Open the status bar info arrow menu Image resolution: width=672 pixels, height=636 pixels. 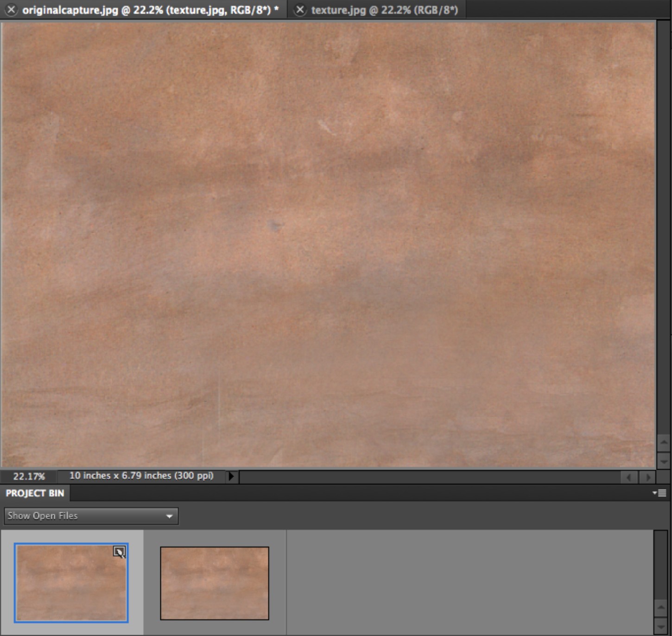(x=231, y=476)
